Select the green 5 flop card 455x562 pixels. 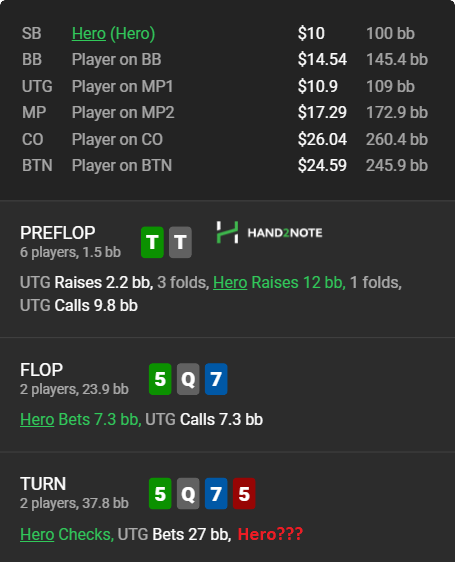click(x=160, y=379)
